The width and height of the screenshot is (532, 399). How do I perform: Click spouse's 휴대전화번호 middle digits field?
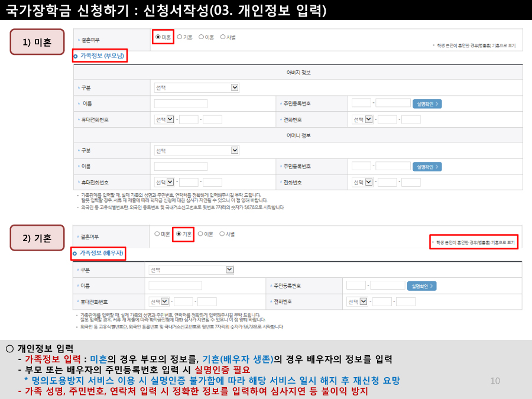183,301
